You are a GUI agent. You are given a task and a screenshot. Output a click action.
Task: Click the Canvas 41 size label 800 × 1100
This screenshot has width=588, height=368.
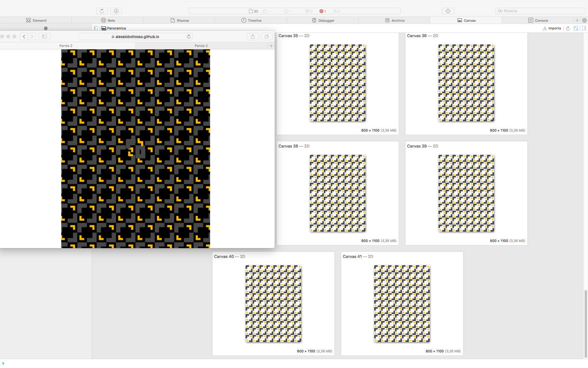[435, 351]
